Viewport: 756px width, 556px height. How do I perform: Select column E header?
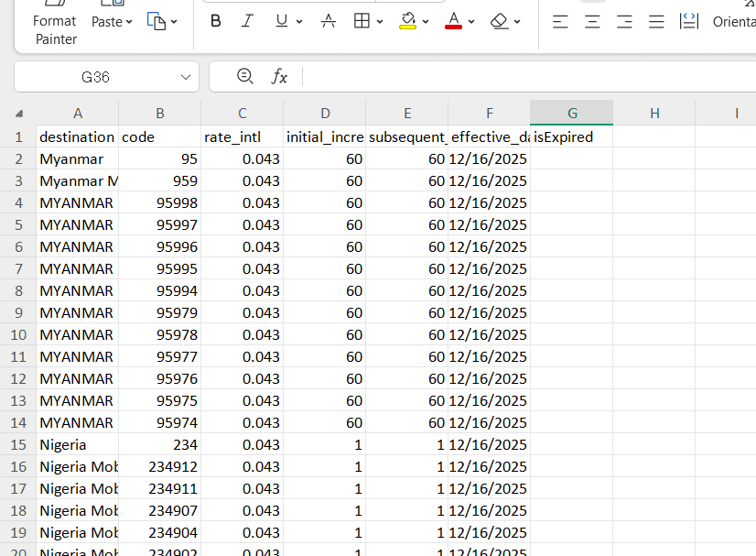point(407,114)
